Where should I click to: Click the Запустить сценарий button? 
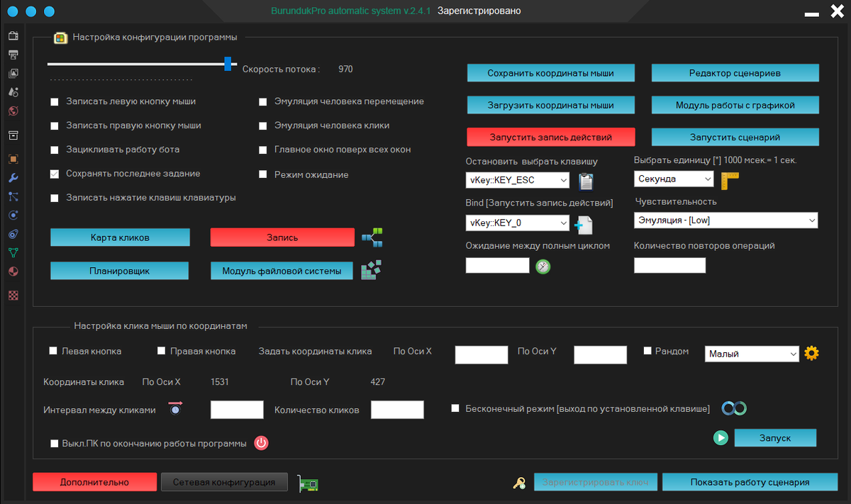click(735, 137)
